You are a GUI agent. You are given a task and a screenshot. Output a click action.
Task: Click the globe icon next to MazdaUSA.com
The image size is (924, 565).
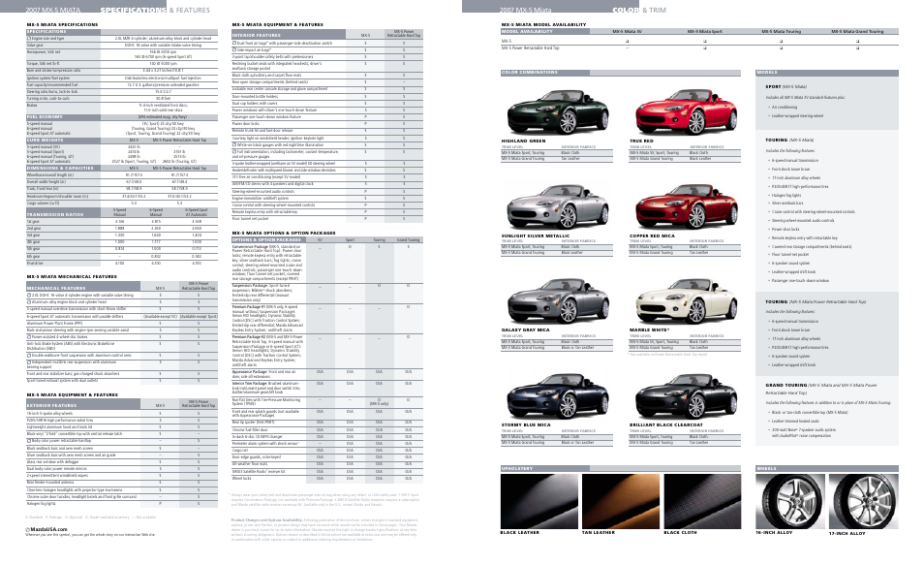tap(28, 529)
